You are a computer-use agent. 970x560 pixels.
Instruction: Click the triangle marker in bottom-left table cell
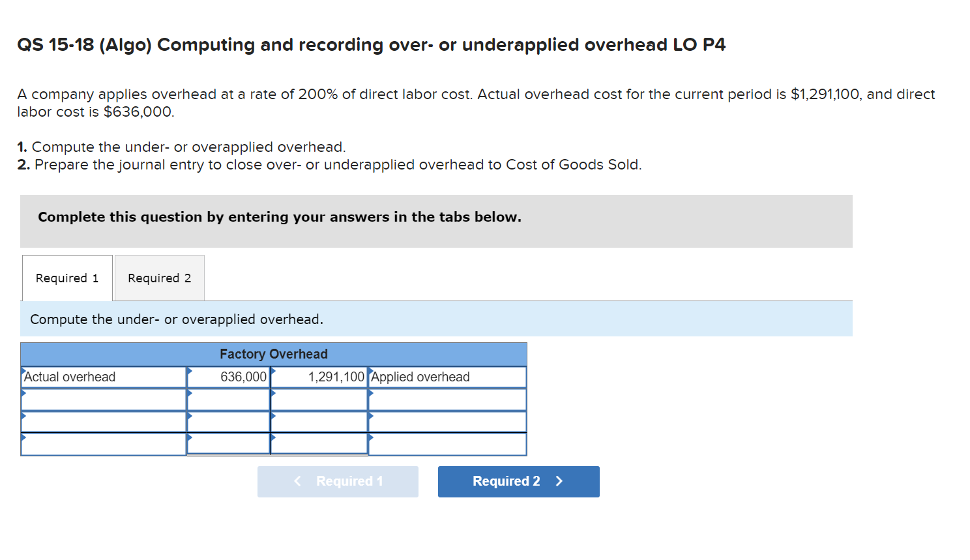pyautogui.click(x=25, y=439)
